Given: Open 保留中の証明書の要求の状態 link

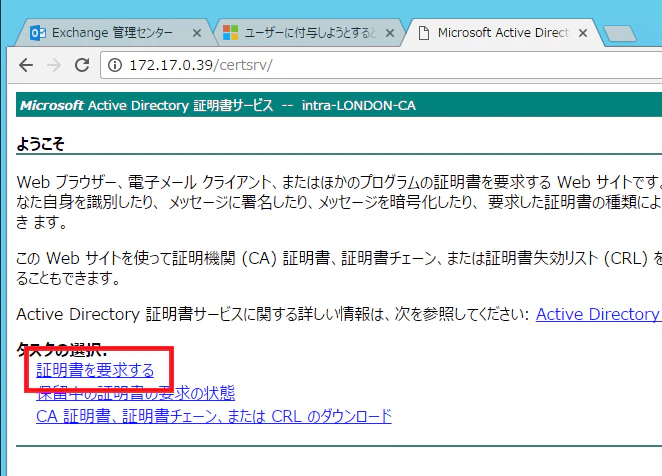Looking at the screenshot, I should point(136,393).
